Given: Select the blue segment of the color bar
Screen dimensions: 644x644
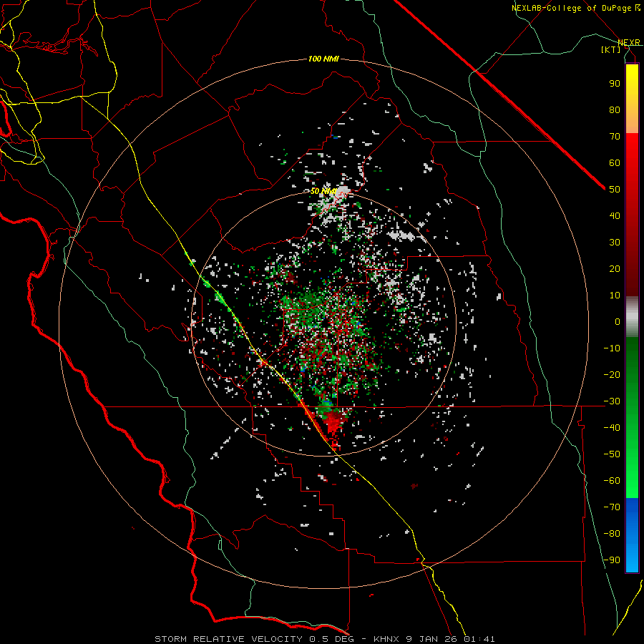Looking at the screenshot, I should coord(632,535).
